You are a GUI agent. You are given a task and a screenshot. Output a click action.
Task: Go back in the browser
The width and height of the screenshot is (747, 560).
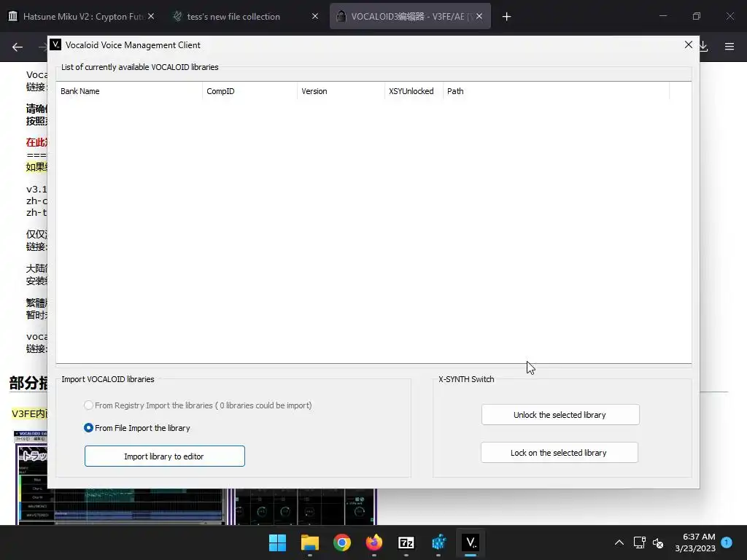click(x=18, y=47)
